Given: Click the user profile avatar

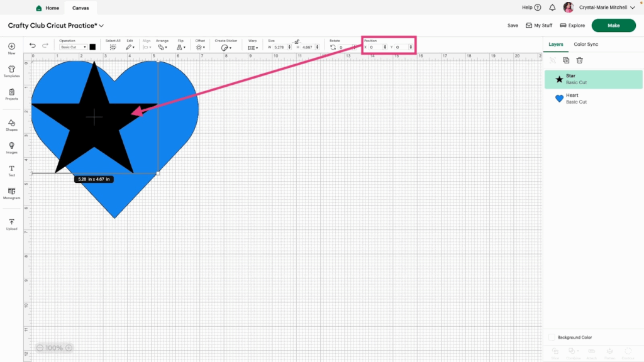Looking at the screenshot, I should [569, 7].
